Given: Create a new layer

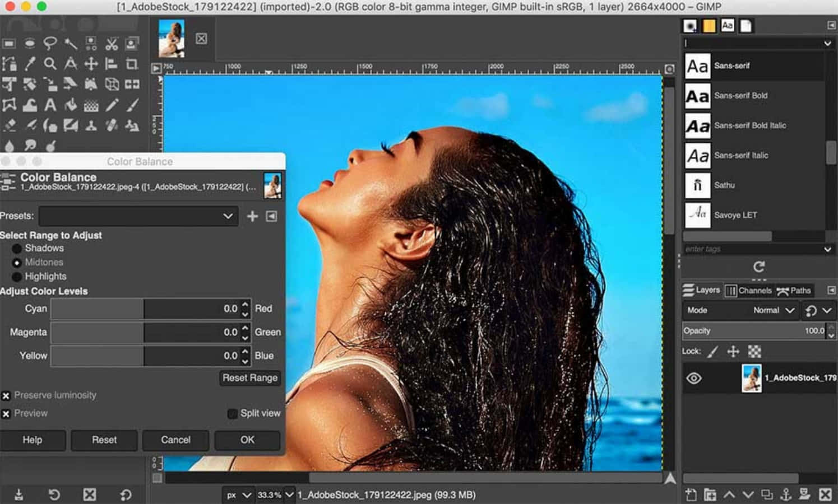Looking at the screenshot, I should (x=691, y=494).
